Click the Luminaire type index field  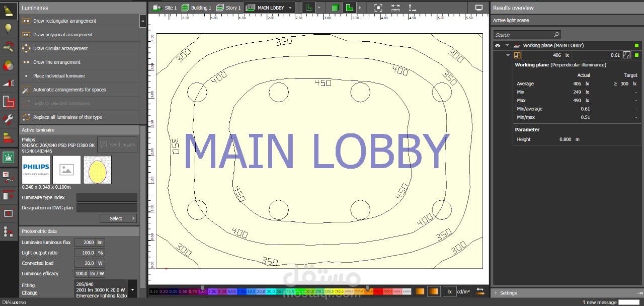(107, 197)
